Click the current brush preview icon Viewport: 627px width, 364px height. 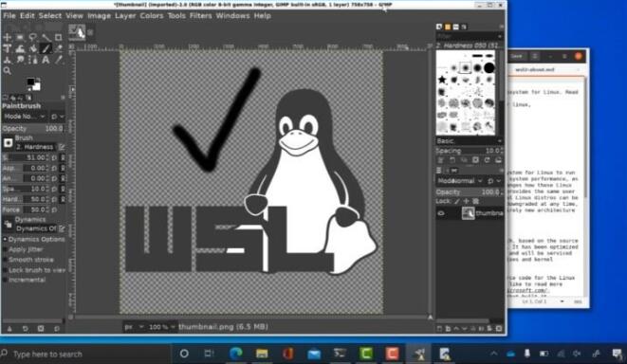tap(8, 142)
